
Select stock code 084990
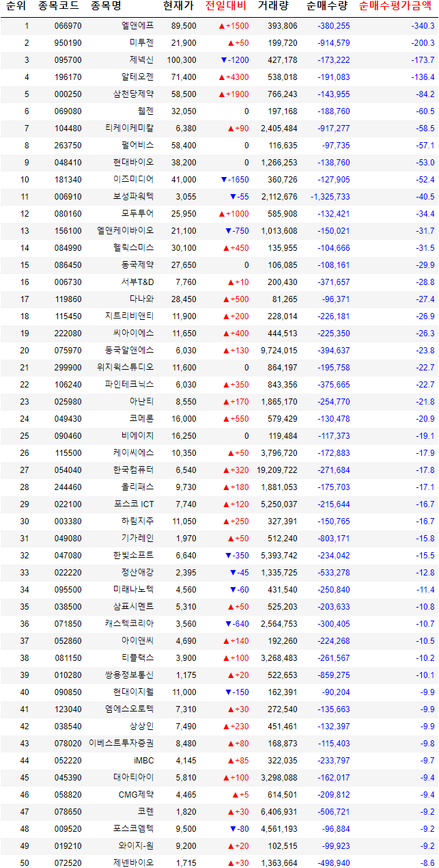68,248
